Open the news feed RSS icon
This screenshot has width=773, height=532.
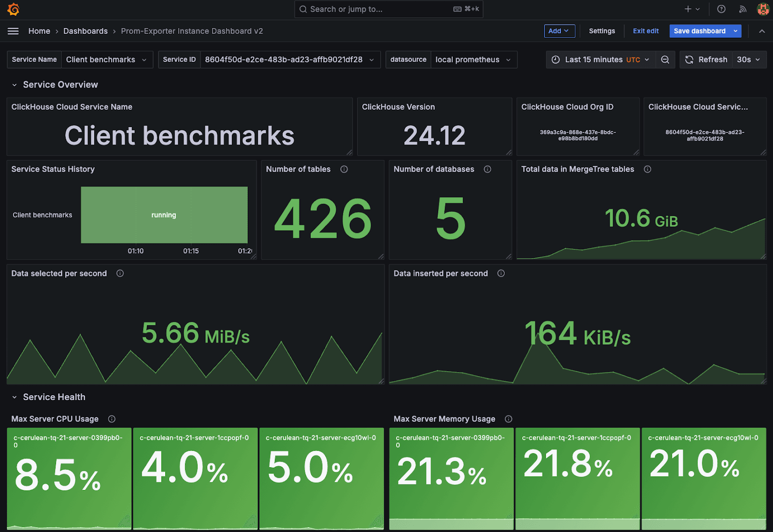(x=743, y=9)
